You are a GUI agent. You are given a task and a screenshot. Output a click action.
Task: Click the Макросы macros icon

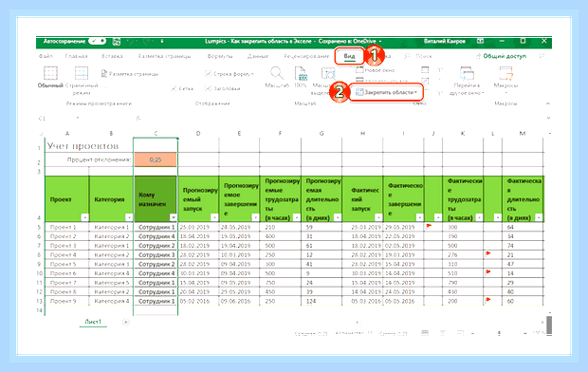click(x=505, y=73)
